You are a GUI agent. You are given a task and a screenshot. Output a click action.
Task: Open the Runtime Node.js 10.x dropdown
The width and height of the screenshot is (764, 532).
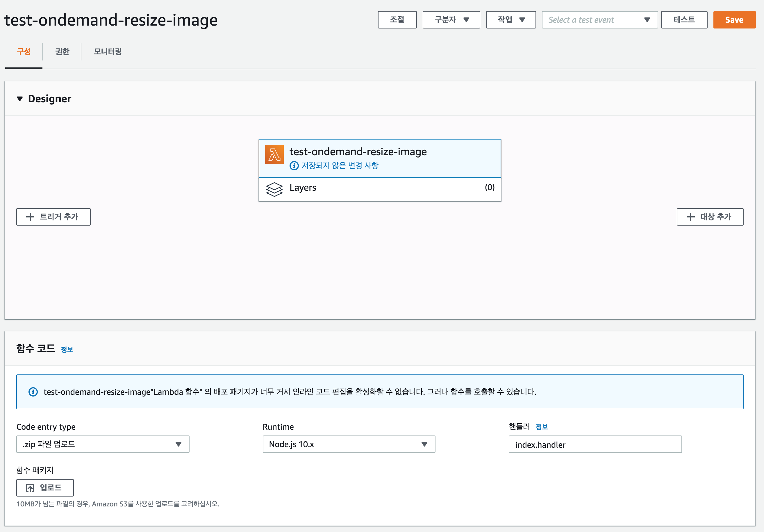click(349, 444)
